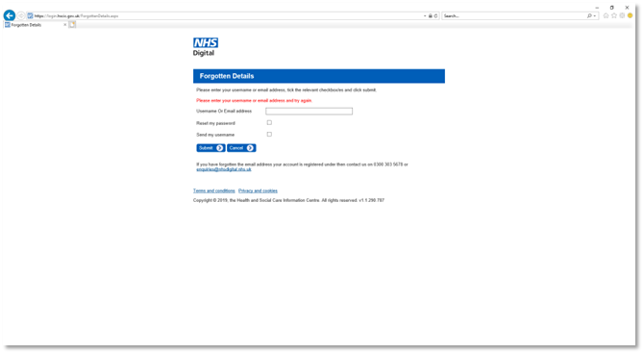Open a new tab
This screenshot has height=354, width=644.
[72, 25]
